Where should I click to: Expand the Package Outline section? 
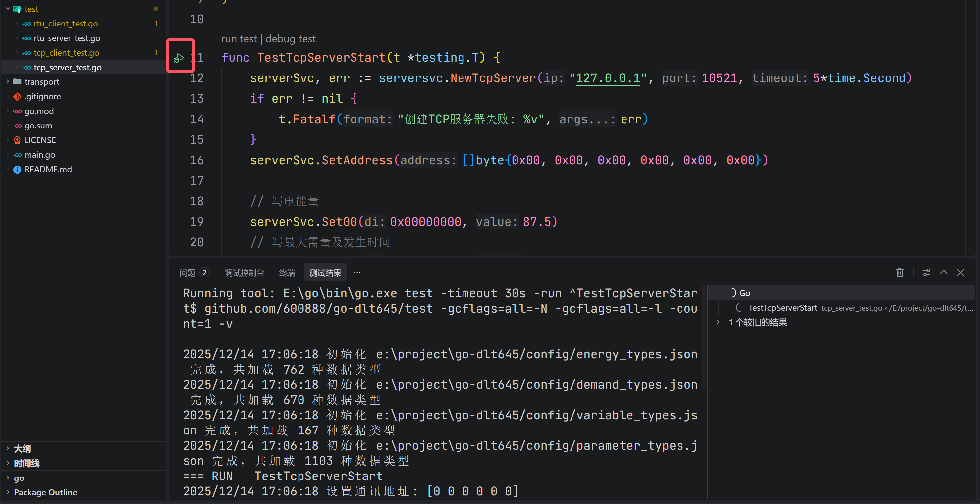point(45,493)
